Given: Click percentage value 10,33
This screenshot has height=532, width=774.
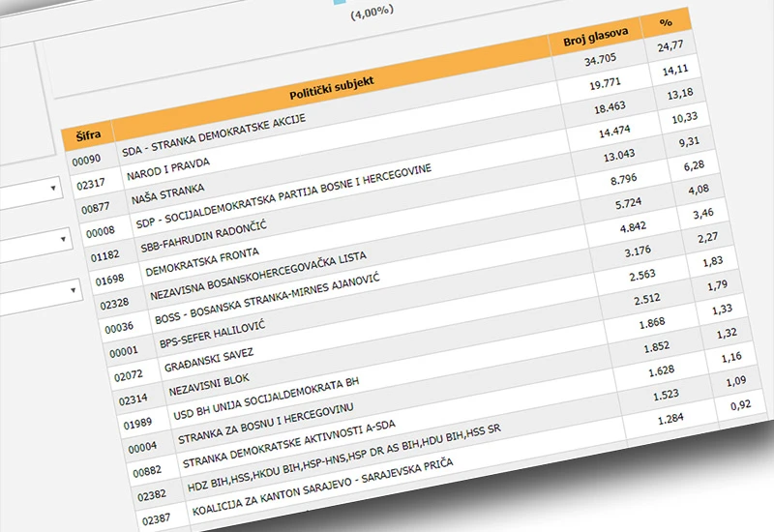Looking at the screenshot, I should coord(685,118).
